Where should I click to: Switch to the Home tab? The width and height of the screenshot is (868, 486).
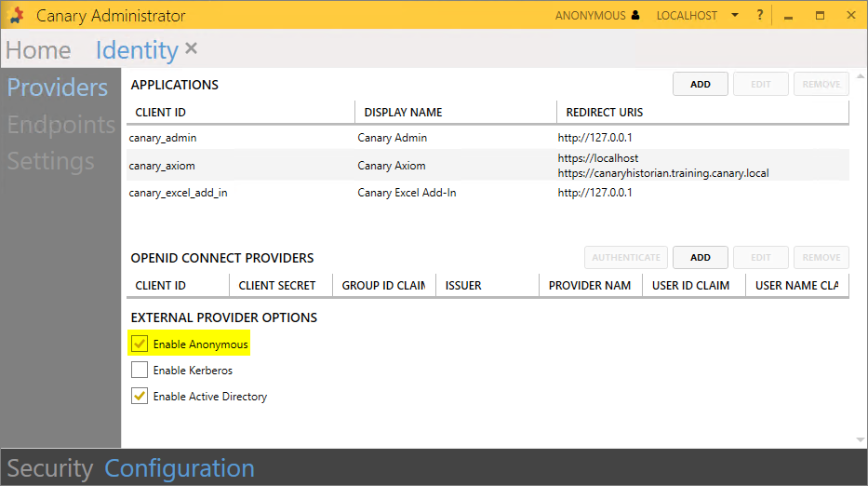[x=38, y=50]
